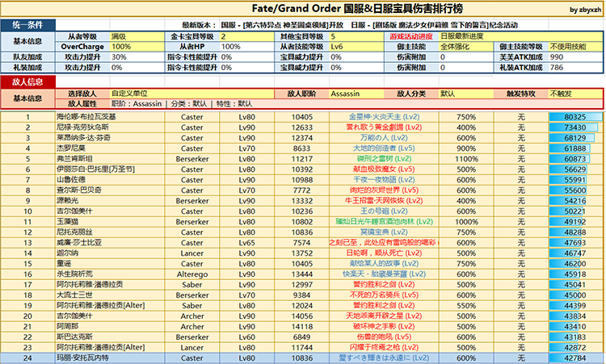Viewport: 606px width, 364px height.
Task: Click noble phantasm 磔刑之雷树 (Lv2)
Action: point(384,159)
